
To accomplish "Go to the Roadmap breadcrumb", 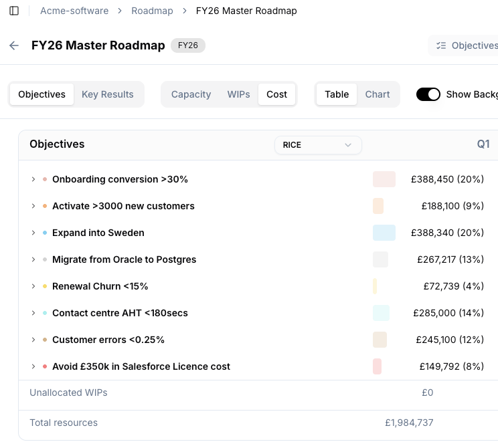I will coord(152,11).
